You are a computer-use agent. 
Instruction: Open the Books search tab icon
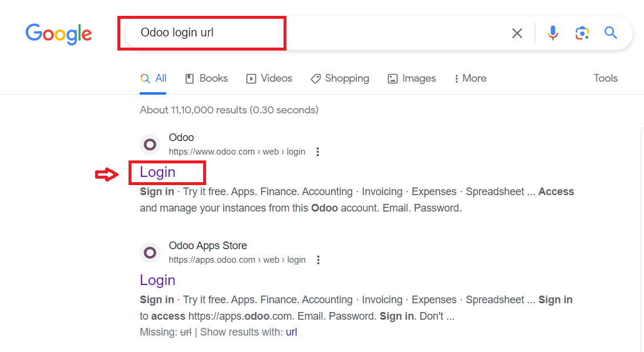[x=190, y=78]
